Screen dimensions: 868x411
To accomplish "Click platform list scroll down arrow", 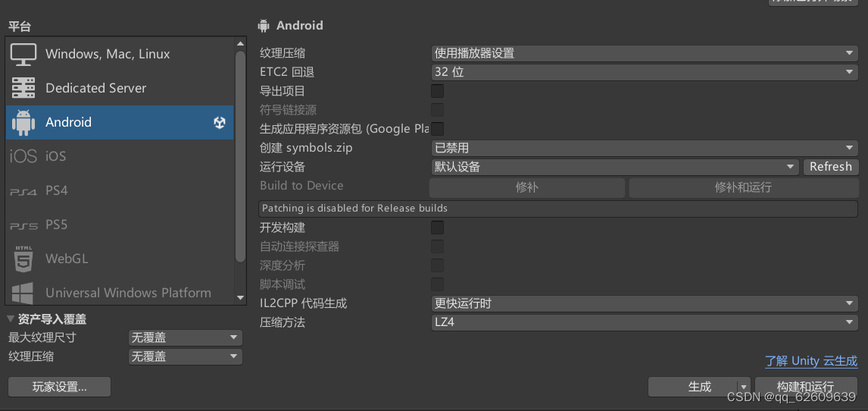I will click(240, 297).
